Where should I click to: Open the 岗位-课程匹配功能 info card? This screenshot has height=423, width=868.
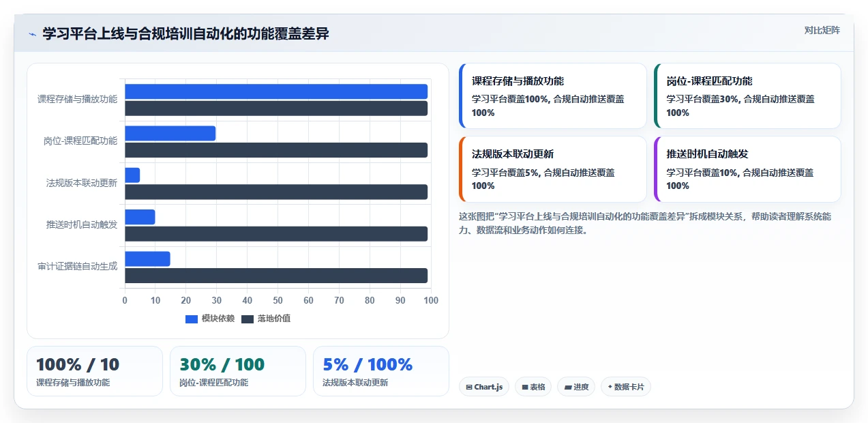[747, 96]
